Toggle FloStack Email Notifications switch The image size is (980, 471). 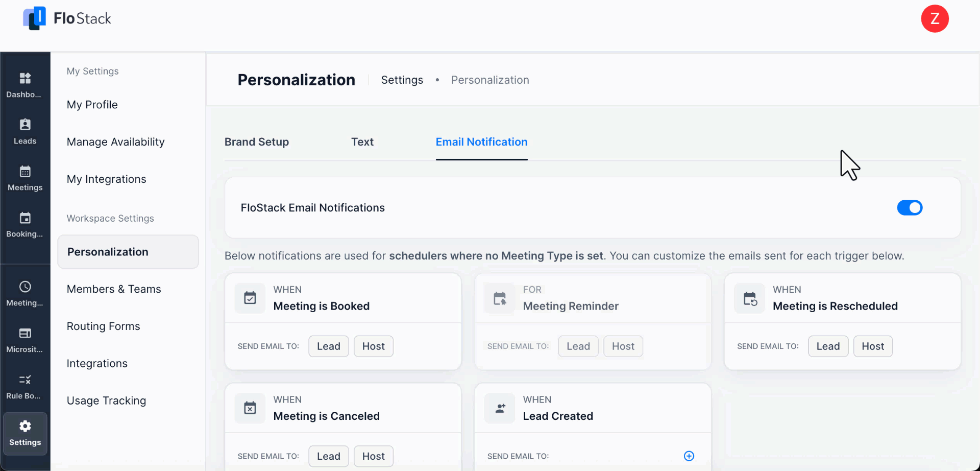(x=910, y=207)
